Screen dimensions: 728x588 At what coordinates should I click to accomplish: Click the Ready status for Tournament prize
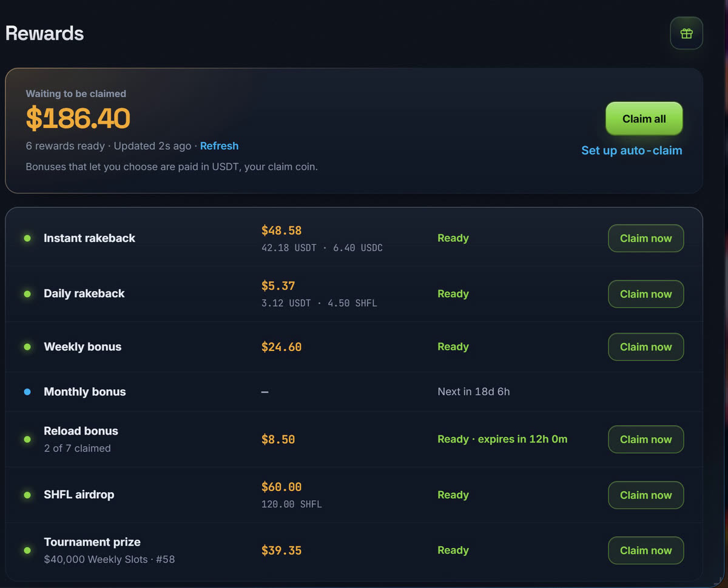point(453,550)
